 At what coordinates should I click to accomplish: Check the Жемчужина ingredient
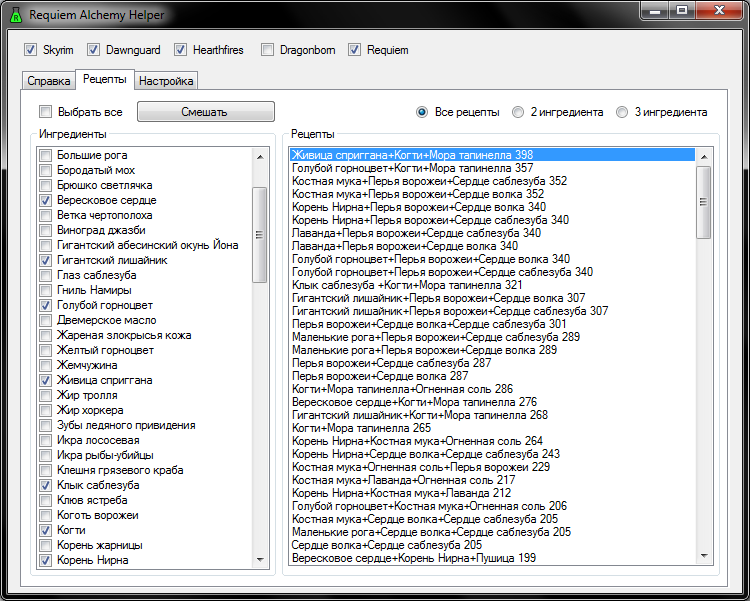click(x=46, y=366)
